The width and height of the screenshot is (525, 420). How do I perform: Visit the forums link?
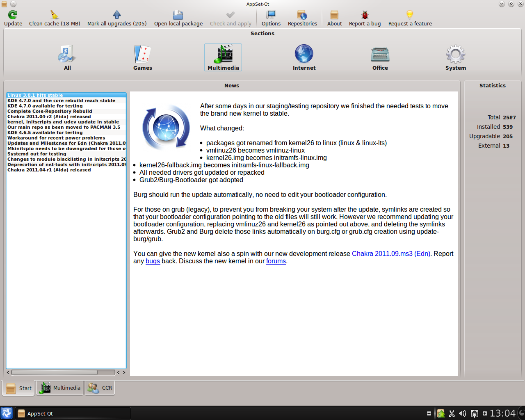point(276,261)
